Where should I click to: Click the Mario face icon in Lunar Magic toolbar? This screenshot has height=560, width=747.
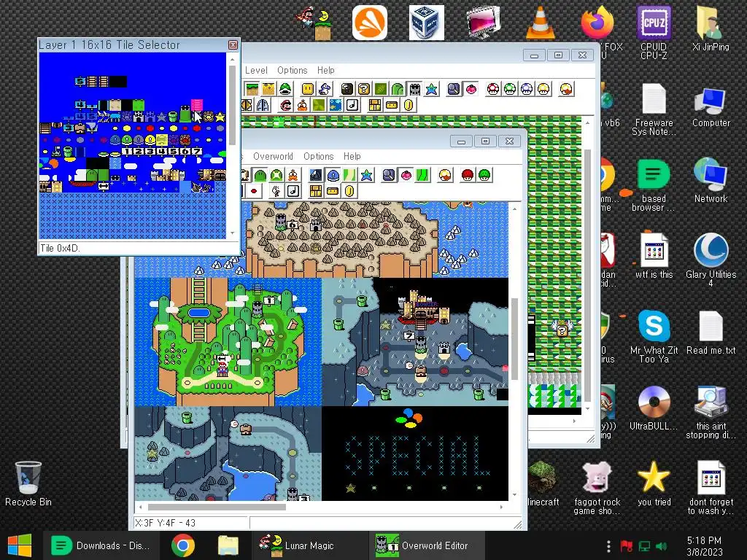[286, 105]
